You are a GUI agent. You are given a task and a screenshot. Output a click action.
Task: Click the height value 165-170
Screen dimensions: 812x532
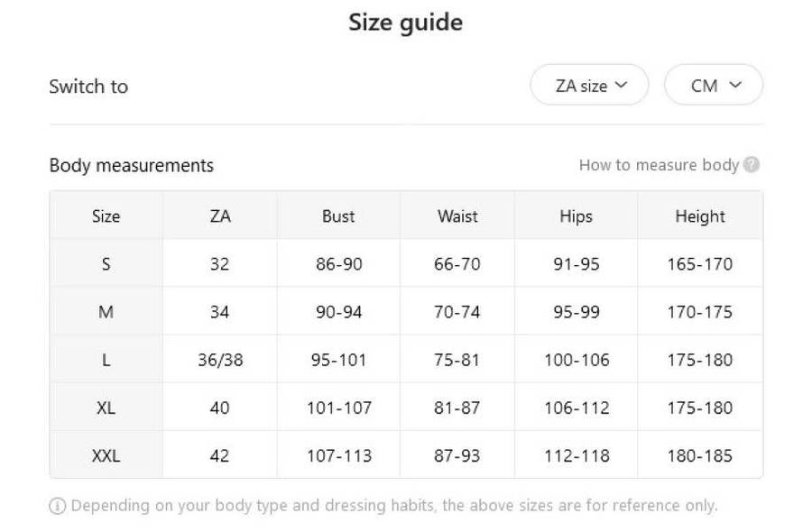coord(699,264)
